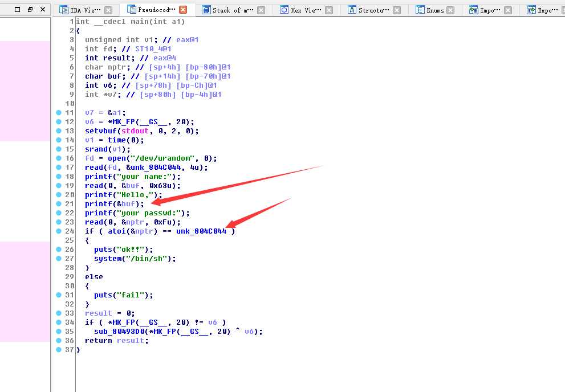Toggle breakpoint dot on line 19
The height and width of the screenshot is (392, 565).
59,185
